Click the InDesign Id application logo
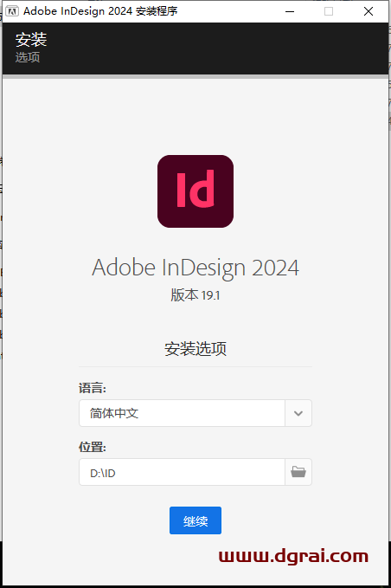The width and height of the screenshot is (391, 588). click(x=195, y=191)
